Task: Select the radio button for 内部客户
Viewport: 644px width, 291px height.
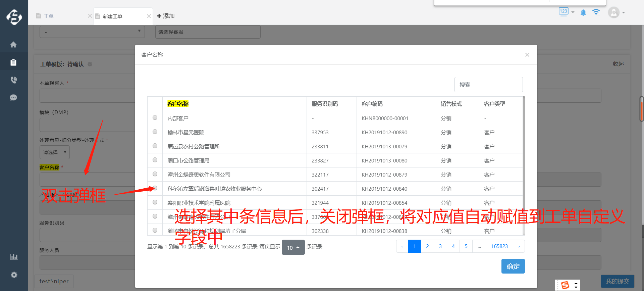Action: tap(155, 118)
